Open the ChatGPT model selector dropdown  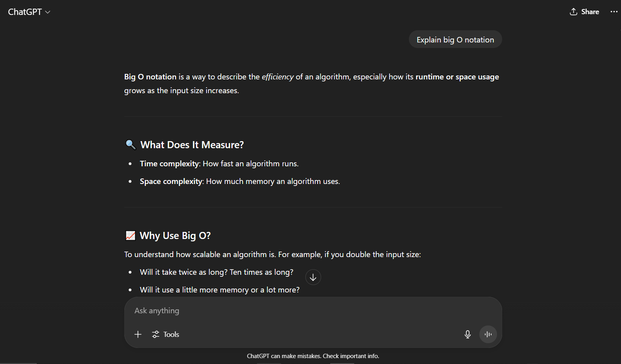click(29, 12)
